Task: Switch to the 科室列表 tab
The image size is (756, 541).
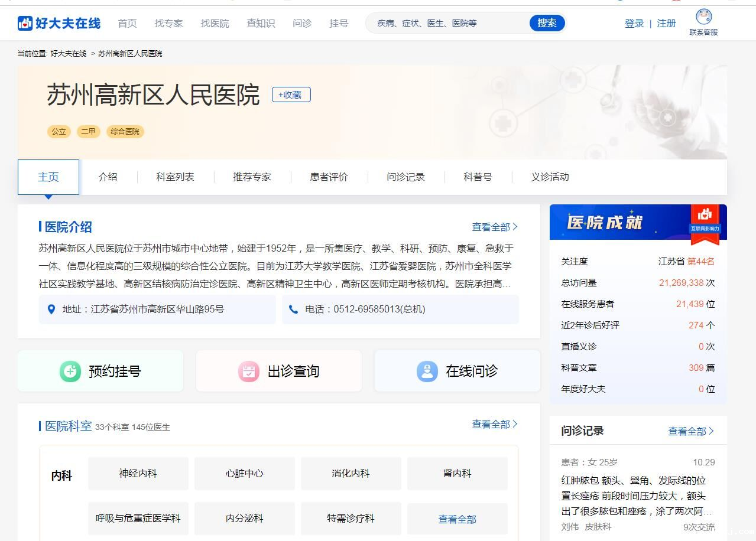Action: pos(175,177)
